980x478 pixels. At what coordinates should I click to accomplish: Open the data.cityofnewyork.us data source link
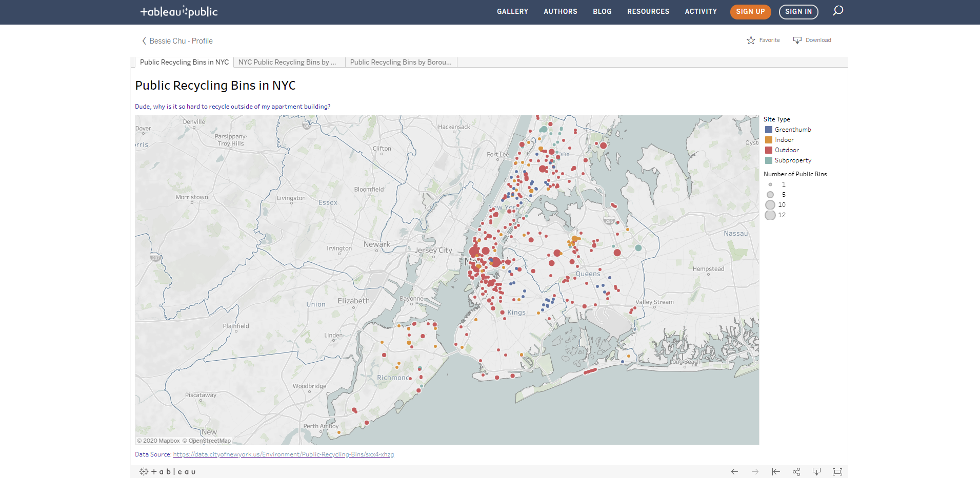point(283,454)
